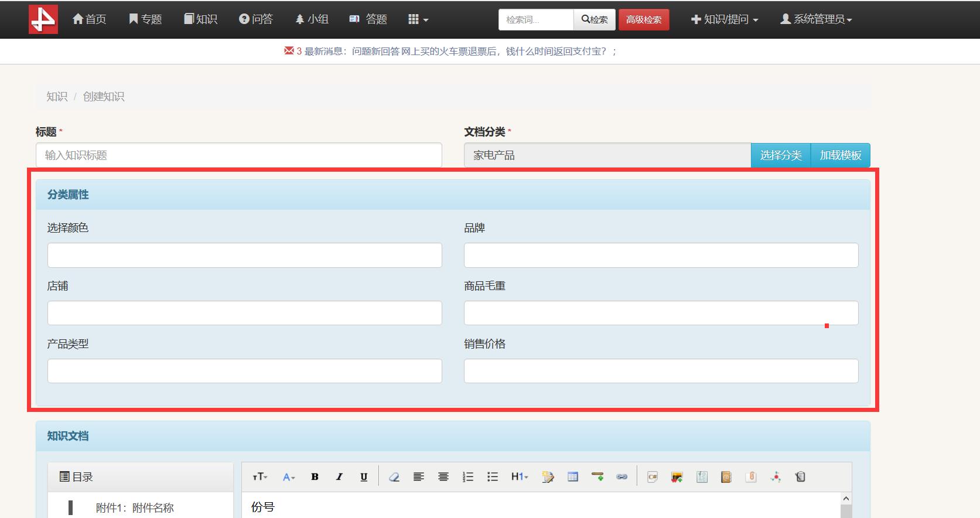Click the colored nodes graph icon
Viewport: 980px width, 518px height.
(776, 477)
